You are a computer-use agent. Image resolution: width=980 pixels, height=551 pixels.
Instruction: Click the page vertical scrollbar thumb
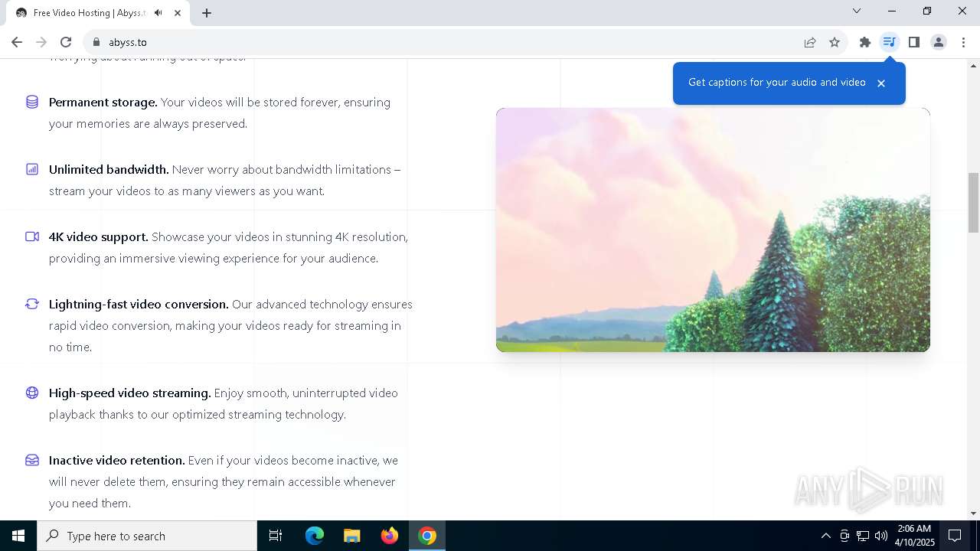point(973,202)
